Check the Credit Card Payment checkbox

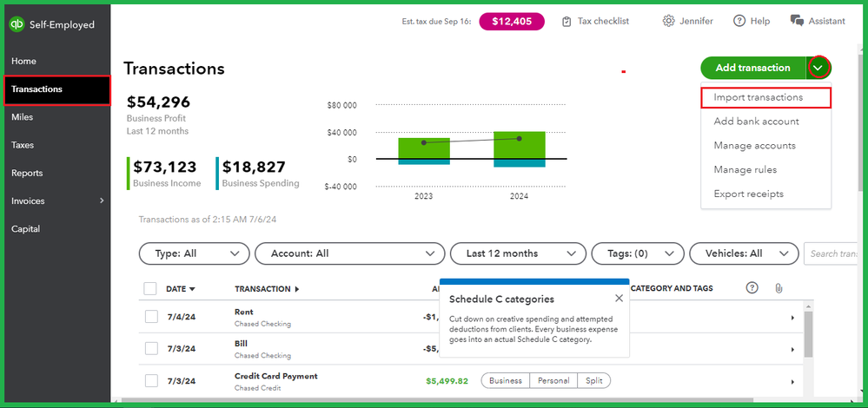pos(152,380)
